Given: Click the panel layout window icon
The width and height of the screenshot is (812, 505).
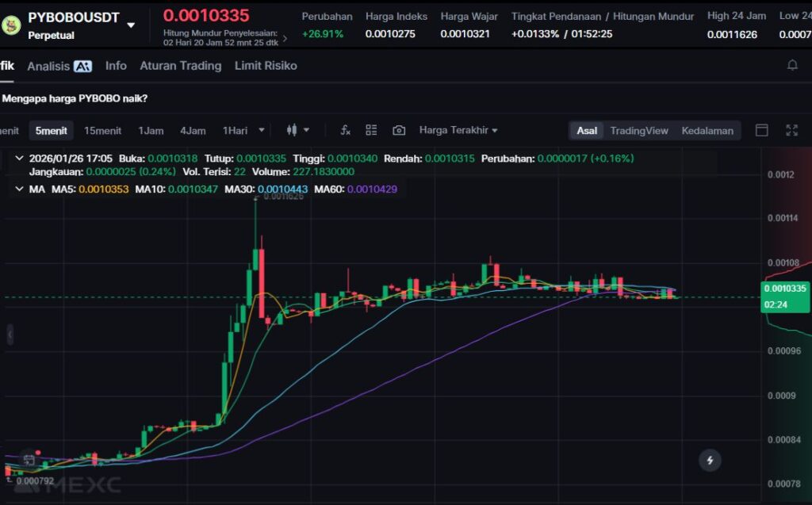Looking at the screenshot, I should (761, 130).
